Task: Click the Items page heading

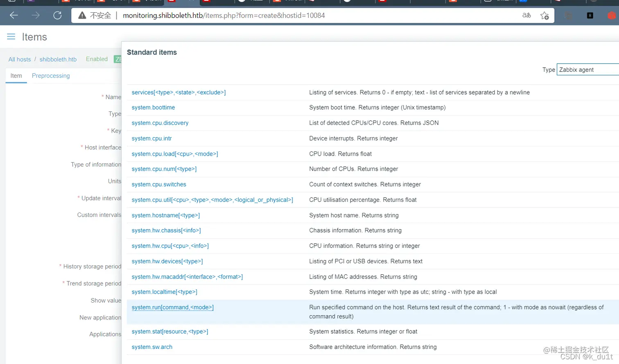Action: click(x=34, y=37)
